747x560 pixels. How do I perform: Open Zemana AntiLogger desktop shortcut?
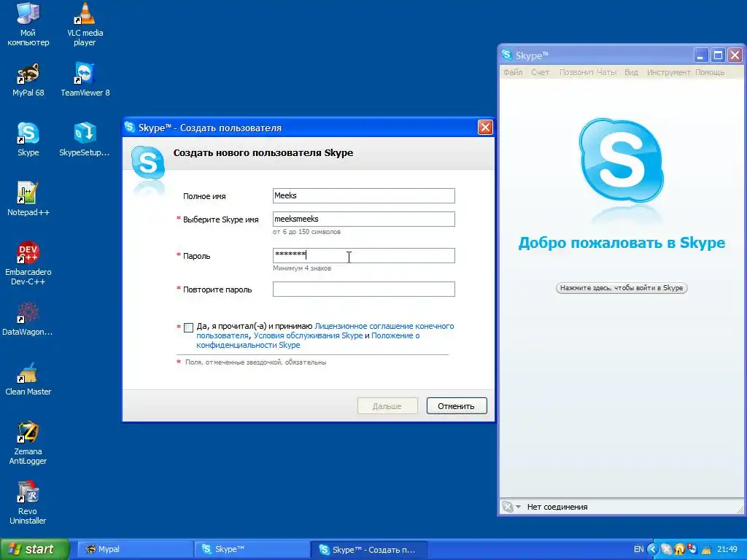pos(28,443)
